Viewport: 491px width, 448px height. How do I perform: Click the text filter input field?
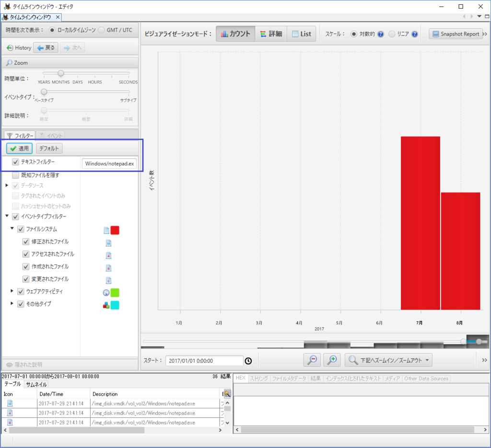pyautogui.click(x=109, y=163)
